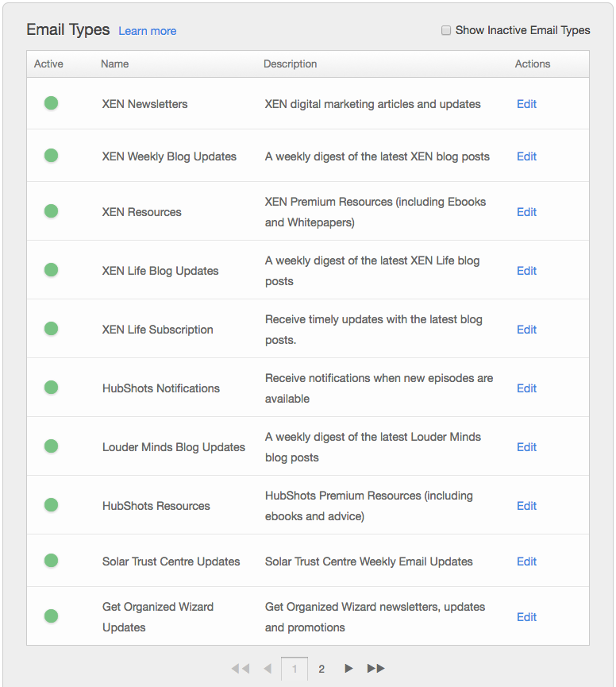
Task: Edit the Get Organized Wizard Updates row
Action: (x=526, y=617)
